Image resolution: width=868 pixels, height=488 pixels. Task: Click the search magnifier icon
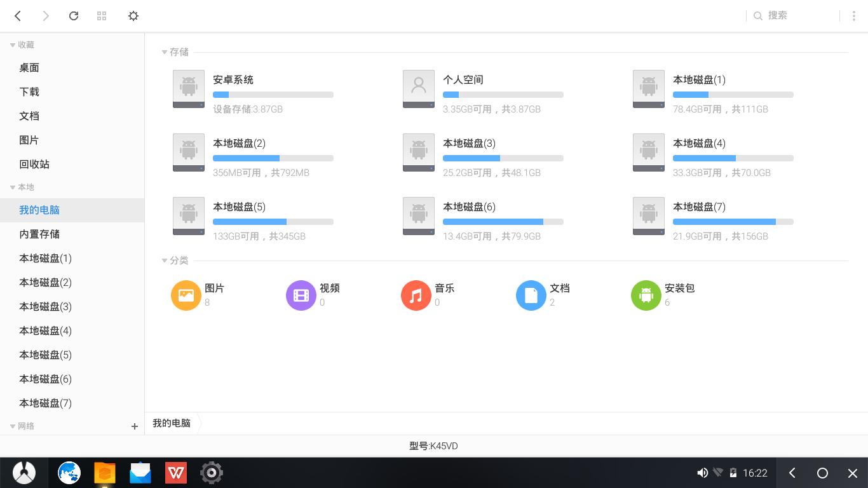pyautogui.click(x=758, y=16)
